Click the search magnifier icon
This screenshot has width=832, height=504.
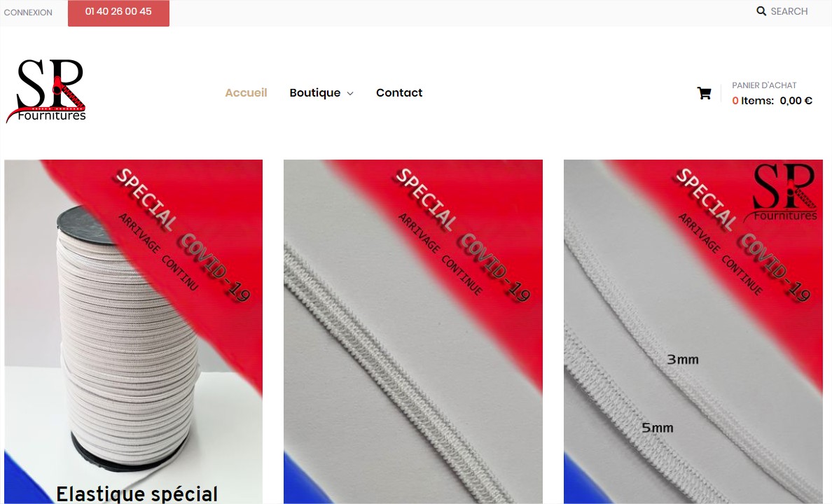click(x=761, y=11)
